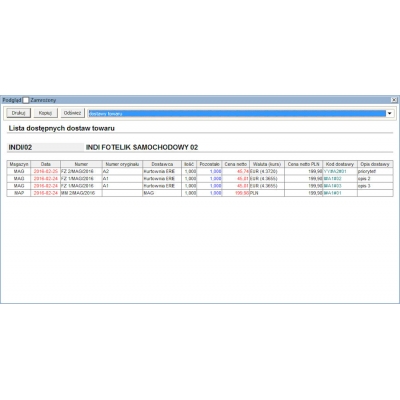Image resolution: width=400 pixels, height=400 pixels.
Task: Click the 199,50 net price cell
Action: 242,193
